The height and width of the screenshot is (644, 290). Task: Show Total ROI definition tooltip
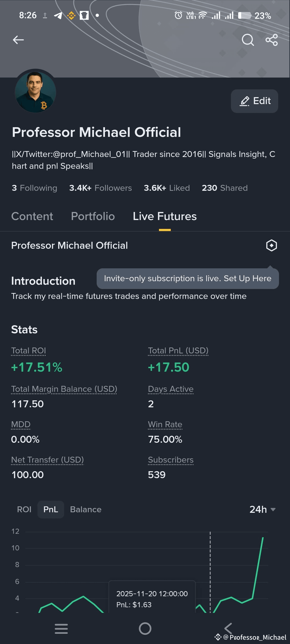(x=28, y=351)
